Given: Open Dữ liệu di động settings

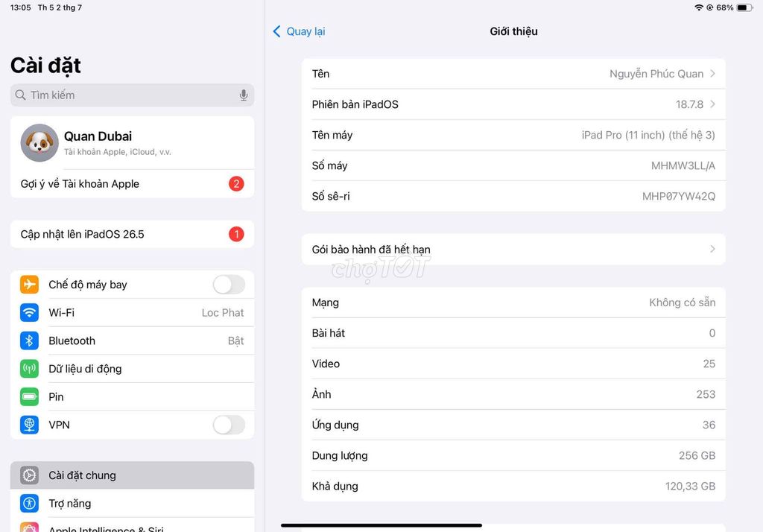Looking at the screenshot, I should (x=132, y=369).
